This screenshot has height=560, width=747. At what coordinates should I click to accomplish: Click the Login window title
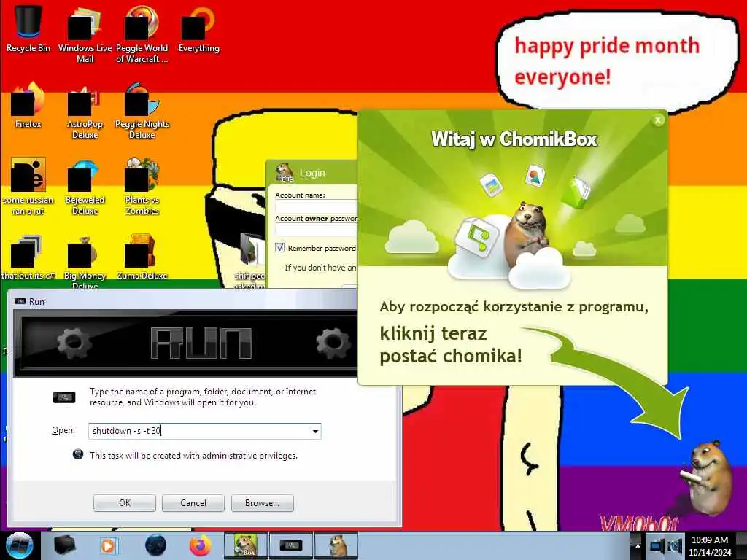312,173
